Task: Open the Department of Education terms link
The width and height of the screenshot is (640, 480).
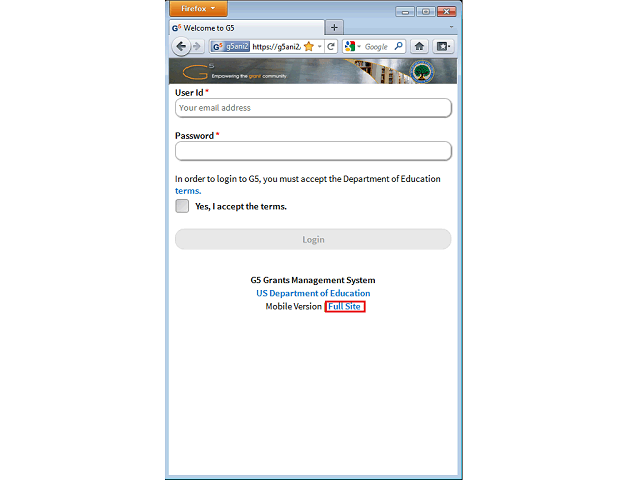Action: [188, 191]
